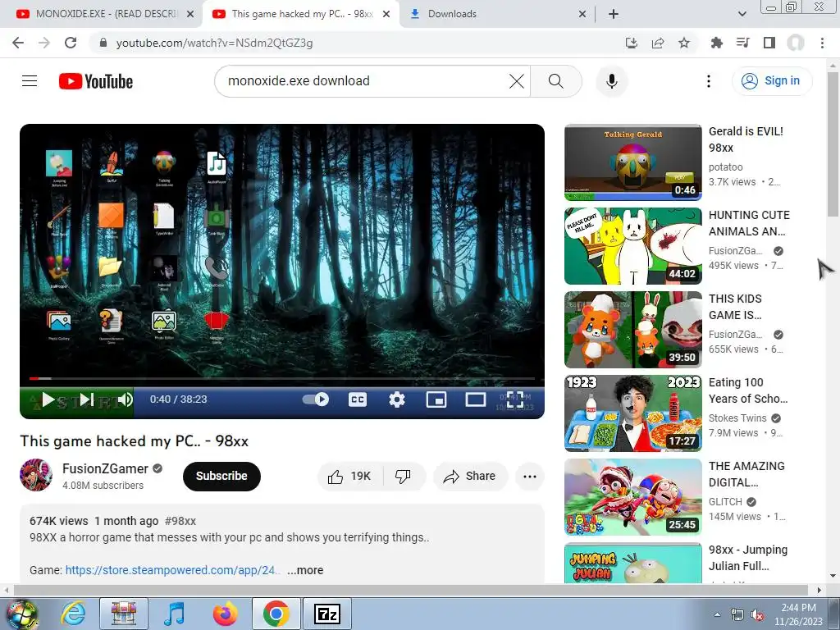This screenshot has width=840, height=630.
Task: Dislike this video
Action: [x=403, y=477]
